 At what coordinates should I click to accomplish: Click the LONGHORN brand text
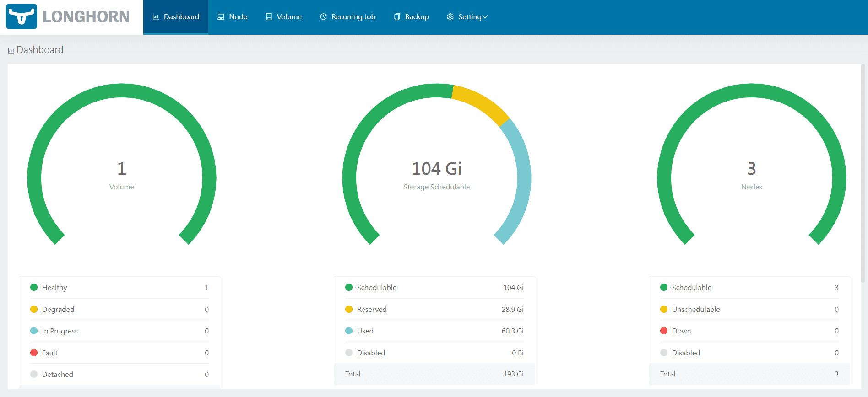pos(86,17)
